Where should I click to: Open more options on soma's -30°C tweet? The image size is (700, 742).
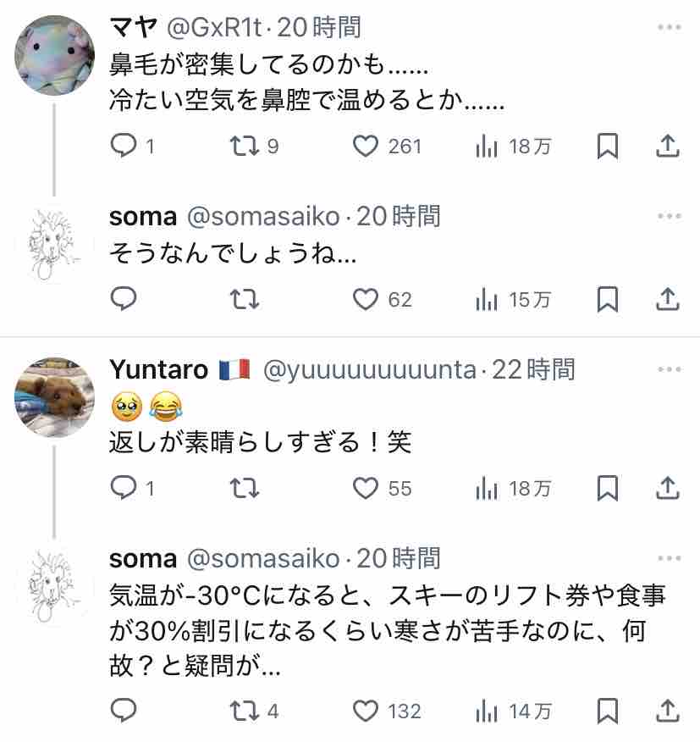pyautogui.click(x=669, y=558)
